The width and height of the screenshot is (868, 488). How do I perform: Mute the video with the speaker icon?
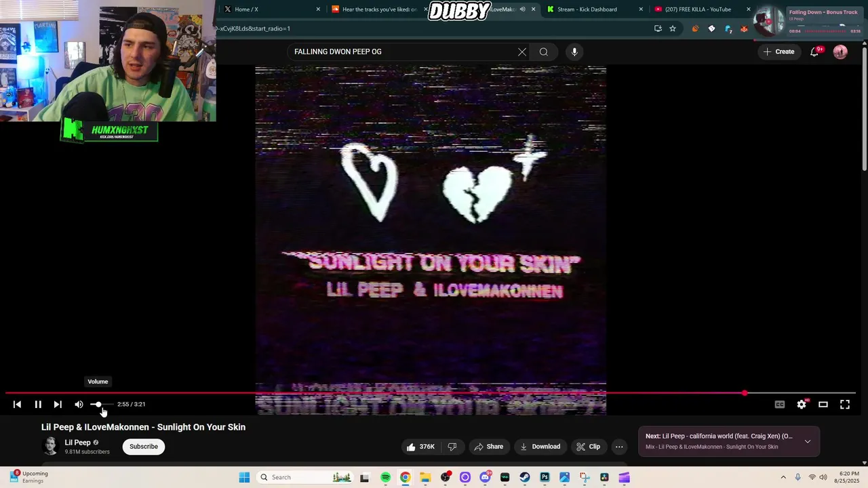79,405
